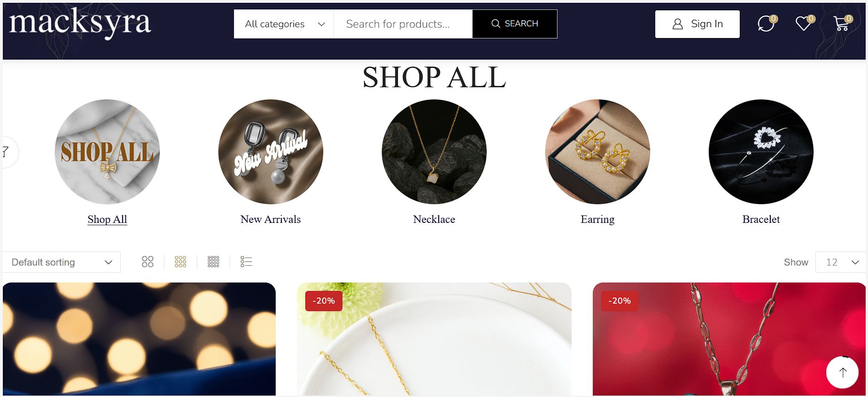The height and width of the screenshot is (397, 868).
Task: Open the New Arrivals category
Action: tap(271, 219)
